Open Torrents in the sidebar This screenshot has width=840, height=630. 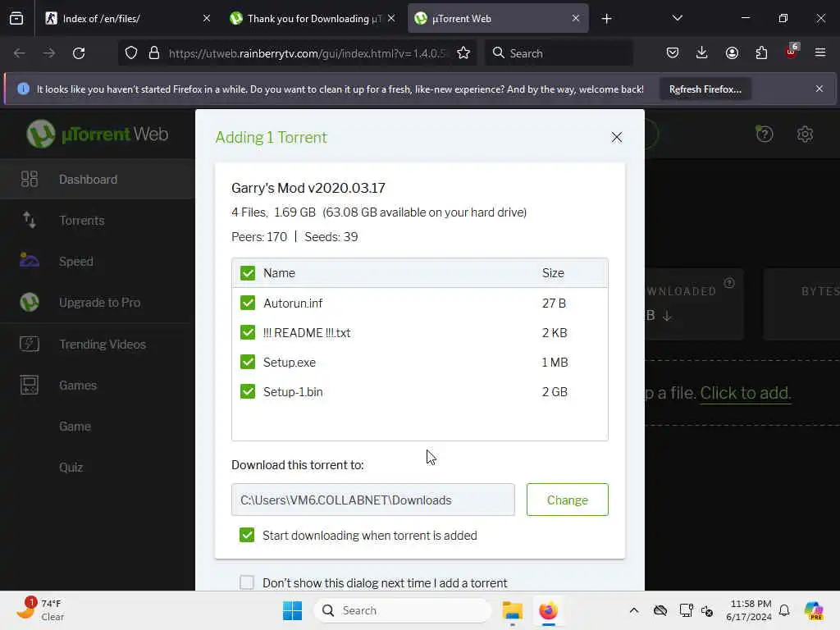coord(97,220)
